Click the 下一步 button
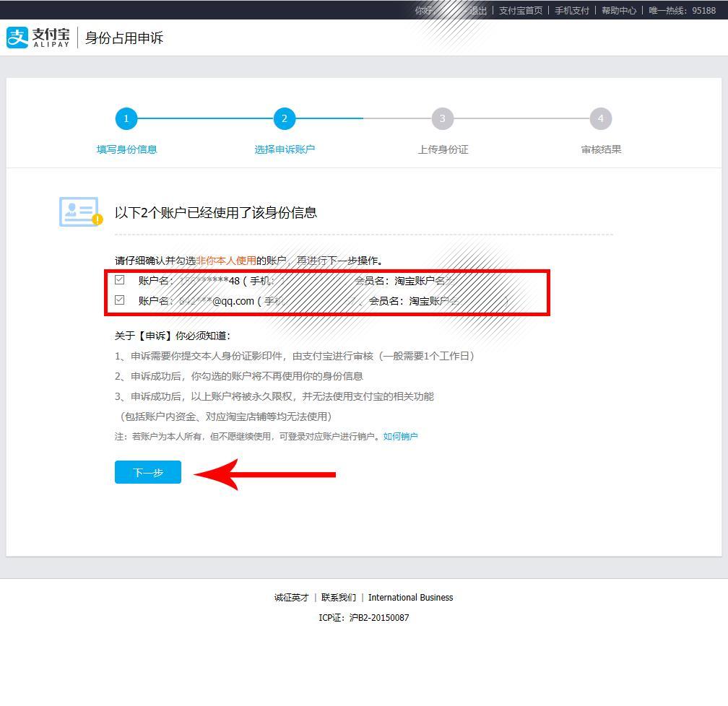 (x=148, y=472)
